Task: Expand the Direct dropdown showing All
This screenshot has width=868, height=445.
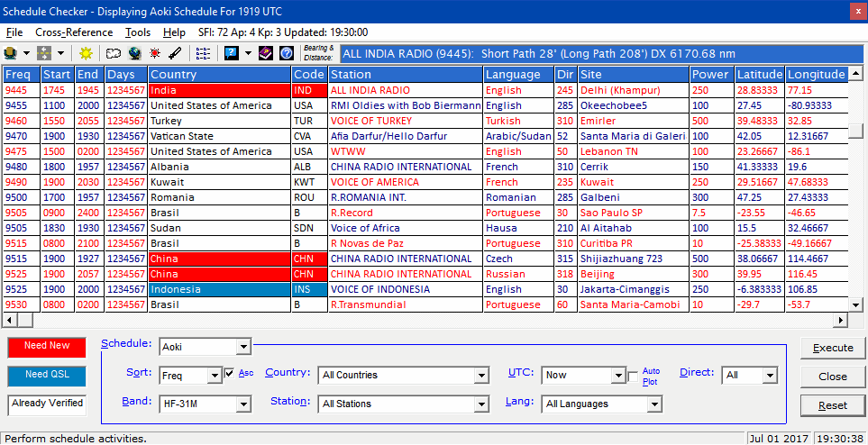Action: tap(770, 376)
